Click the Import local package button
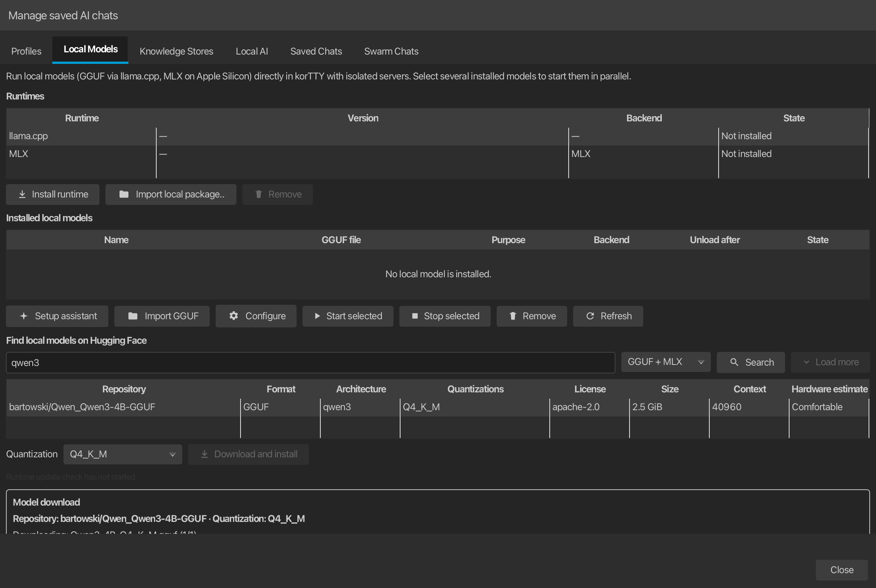The width and height of the screenshot is (876, 588). [x=171, y=194]
